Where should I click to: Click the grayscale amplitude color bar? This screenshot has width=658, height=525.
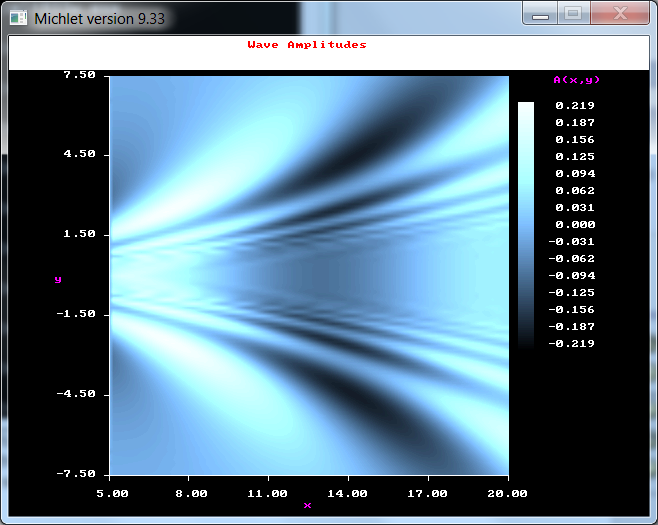point(525,224)
